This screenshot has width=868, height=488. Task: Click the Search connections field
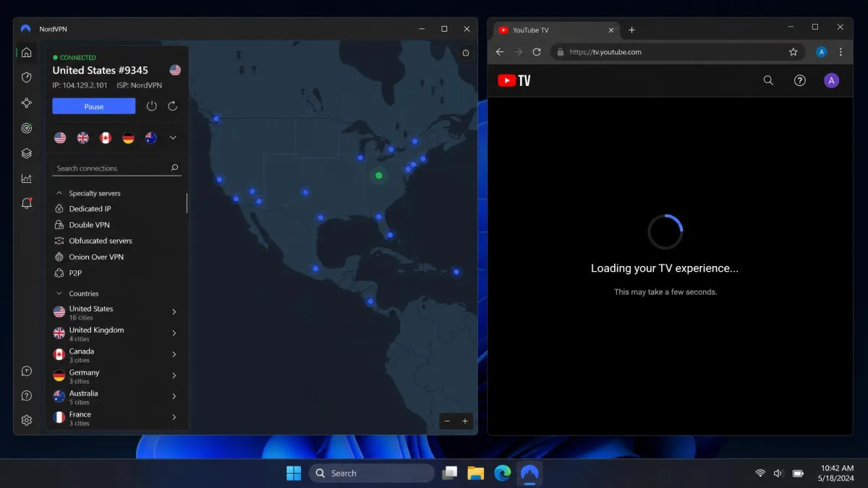(x=117, y=168)
